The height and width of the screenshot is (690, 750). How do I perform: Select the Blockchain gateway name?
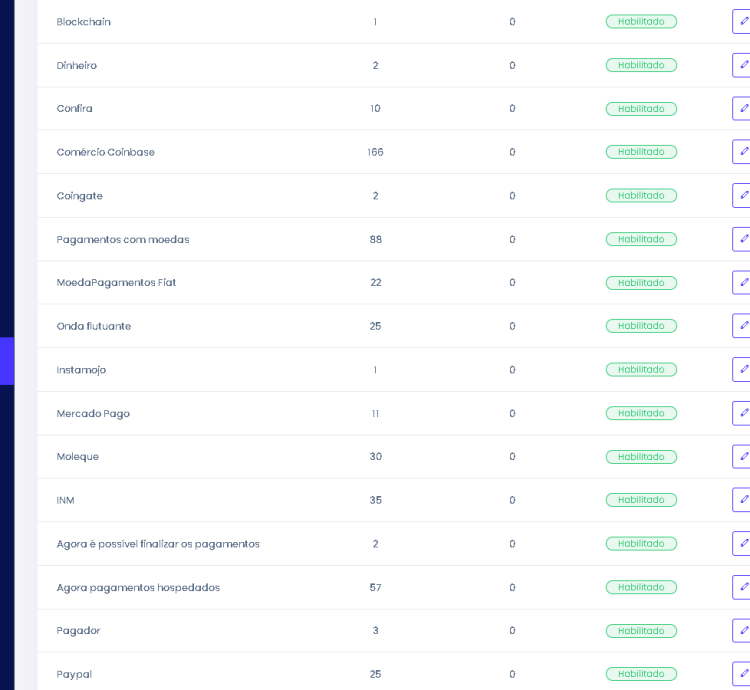click(84, 22)
